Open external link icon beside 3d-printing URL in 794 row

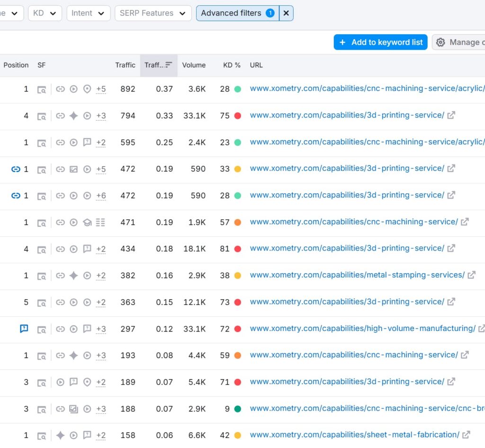(451, 115)
